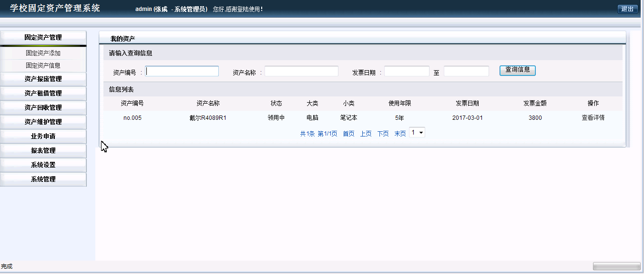Expand the 资产租借管理 menu

pos(43,93)
